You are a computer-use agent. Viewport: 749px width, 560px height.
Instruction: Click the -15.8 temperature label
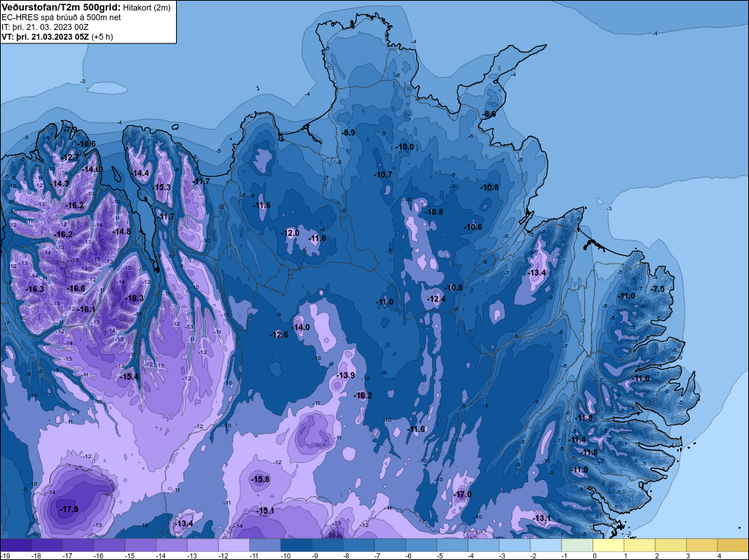261,479
